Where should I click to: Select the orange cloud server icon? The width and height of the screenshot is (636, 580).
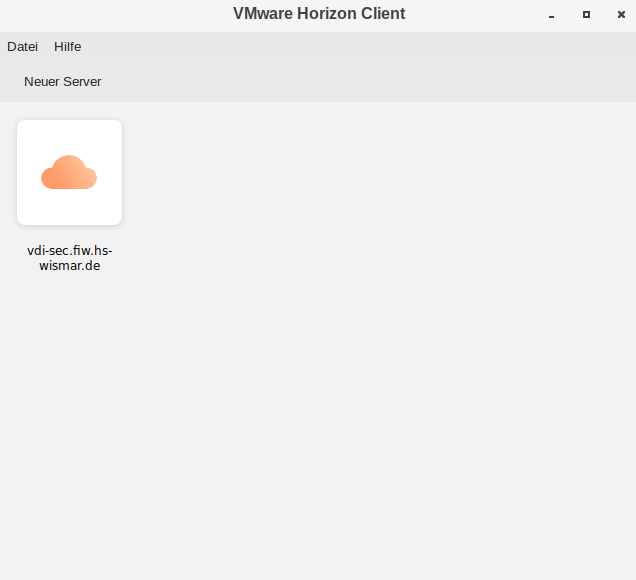pyautogui.click(x=69, y=172)
